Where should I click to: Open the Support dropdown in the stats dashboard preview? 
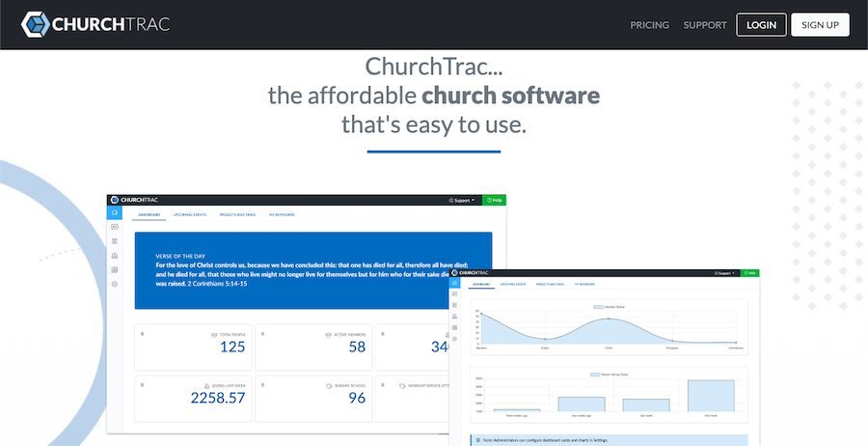[x=461, y=200]
